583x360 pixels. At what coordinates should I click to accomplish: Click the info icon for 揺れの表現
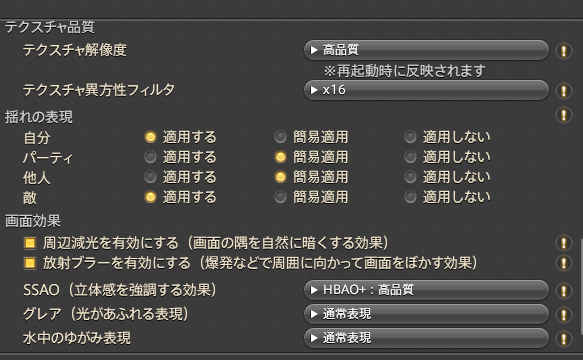[564, 115]
